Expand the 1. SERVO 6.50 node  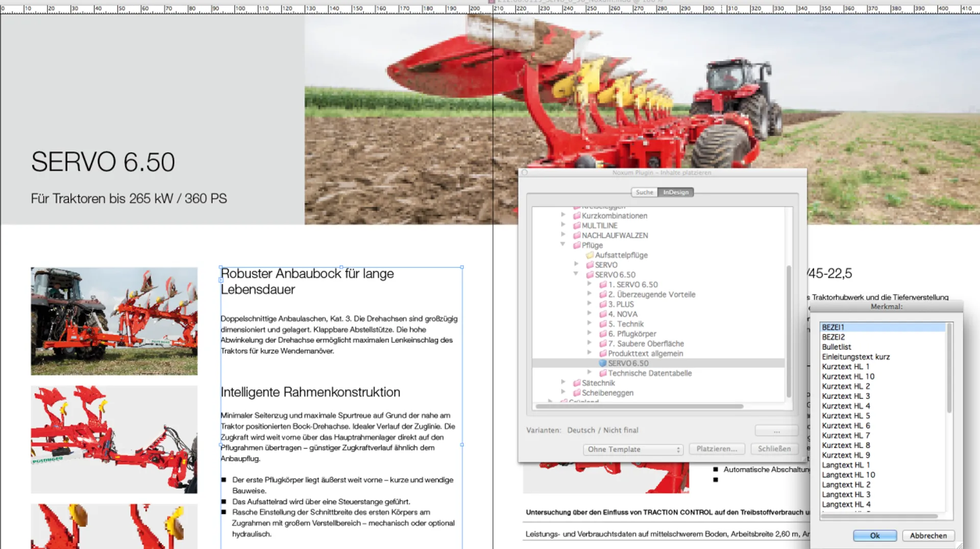point(590,284)
